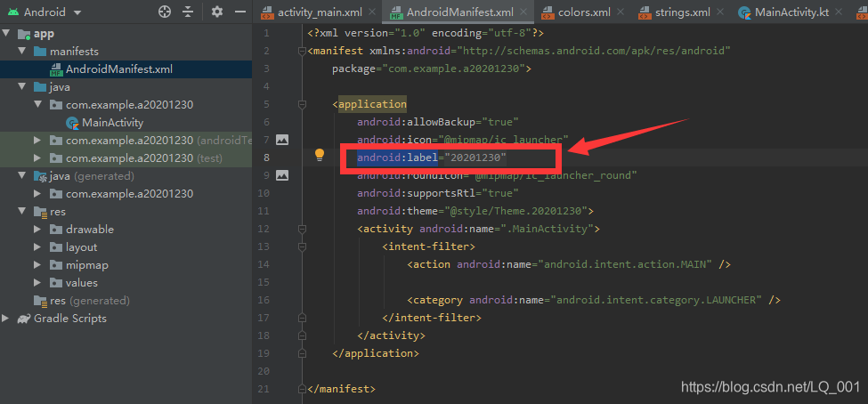Click the closing </manifest> tag
The width and height of the screenshot is (868, 404).
click(341, 389)
